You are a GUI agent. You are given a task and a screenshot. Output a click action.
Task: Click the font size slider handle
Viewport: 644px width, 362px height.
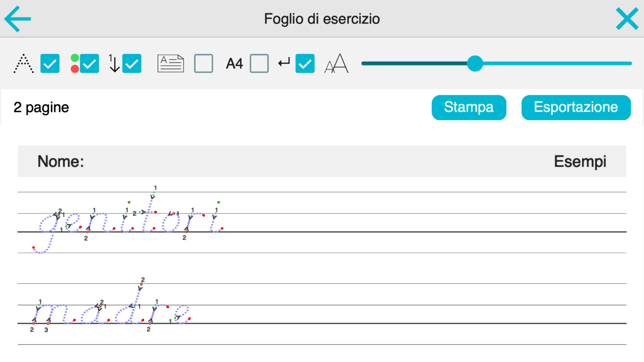475,63
